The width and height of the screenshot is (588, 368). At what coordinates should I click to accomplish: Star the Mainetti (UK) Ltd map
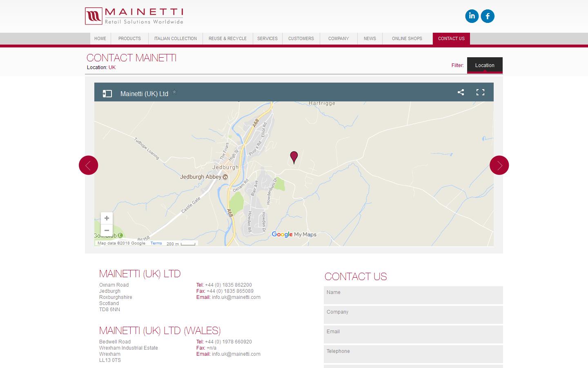(x=174, y=92)
